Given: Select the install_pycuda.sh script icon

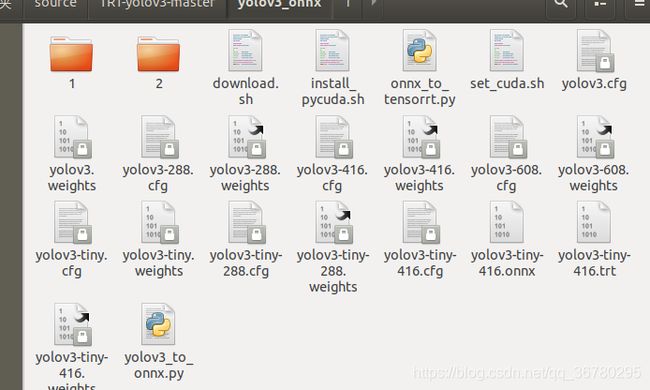Looking at the screenshot, I should (332, 50).
